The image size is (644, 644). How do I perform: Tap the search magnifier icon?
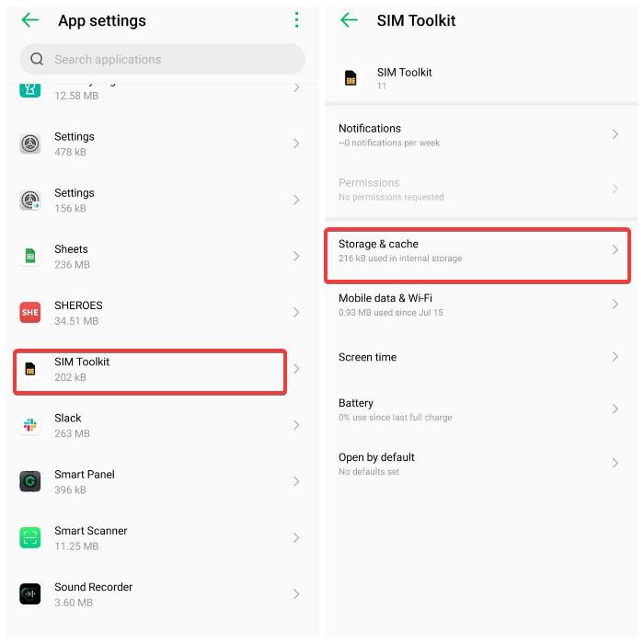[x=37, y=59]
